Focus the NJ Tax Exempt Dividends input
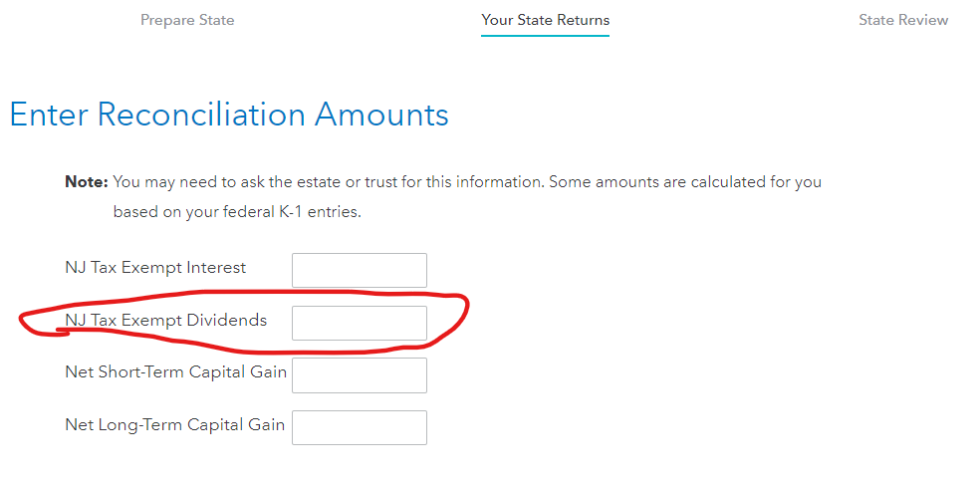The width and height of the screenshot is (980, 485). click(x=359, y=323)
